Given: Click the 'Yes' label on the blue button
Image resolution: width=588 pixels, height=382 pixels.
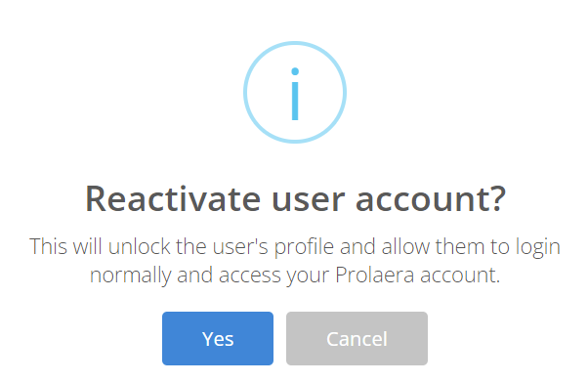Looking at the screenshot, I should pos(218,339).
